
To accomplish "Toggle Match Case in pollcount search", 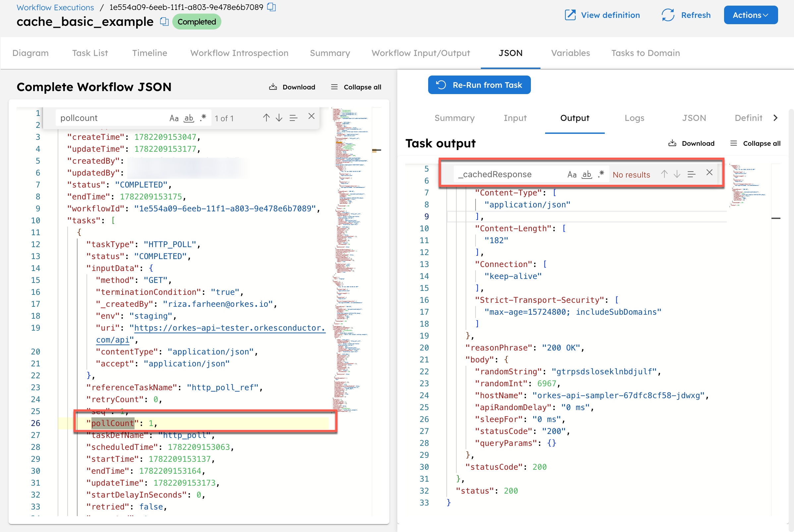I will [174, 118].
